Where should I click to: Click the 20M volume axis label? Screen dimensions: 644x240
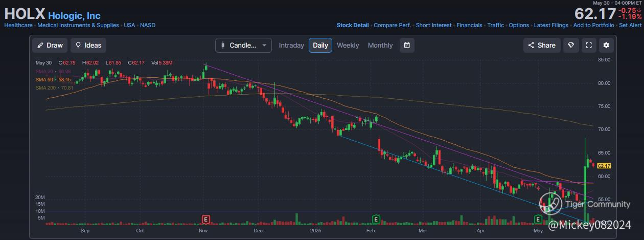[40, 198]
